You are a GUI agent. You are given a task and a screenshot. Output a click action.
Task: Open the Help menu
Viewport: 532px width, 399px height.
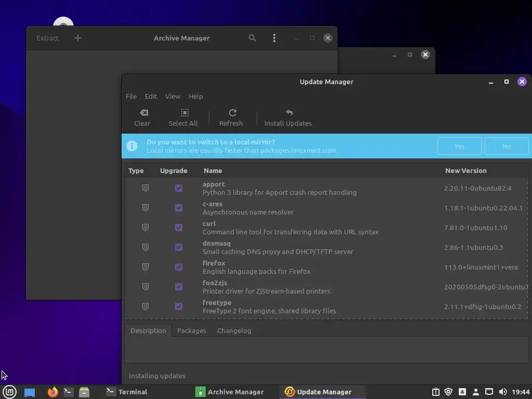[196, 96]
